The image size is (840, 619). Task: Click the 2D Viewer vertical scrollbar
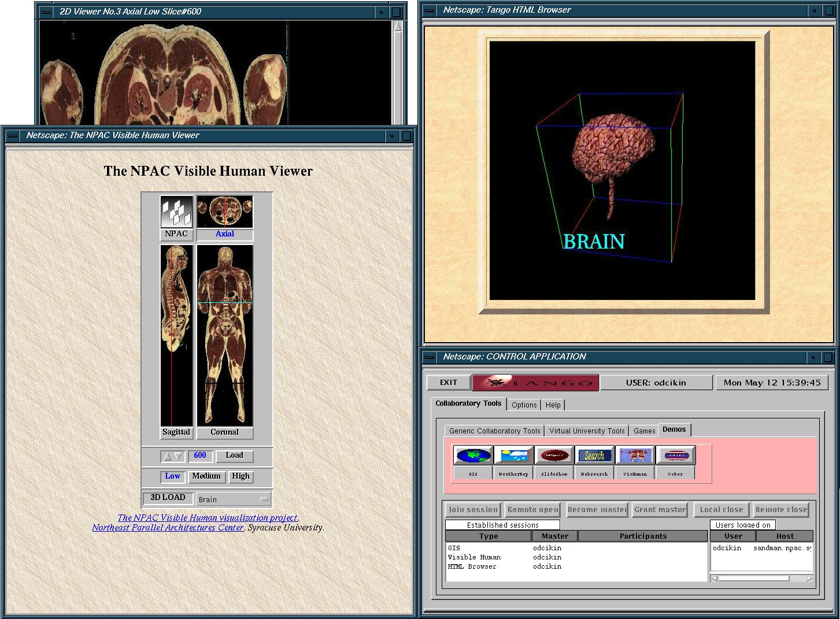click(x=398, y=73)
